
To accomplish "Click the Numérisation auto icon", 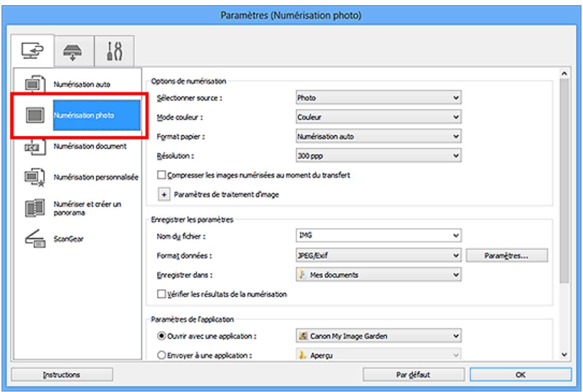I will (35, 84).
